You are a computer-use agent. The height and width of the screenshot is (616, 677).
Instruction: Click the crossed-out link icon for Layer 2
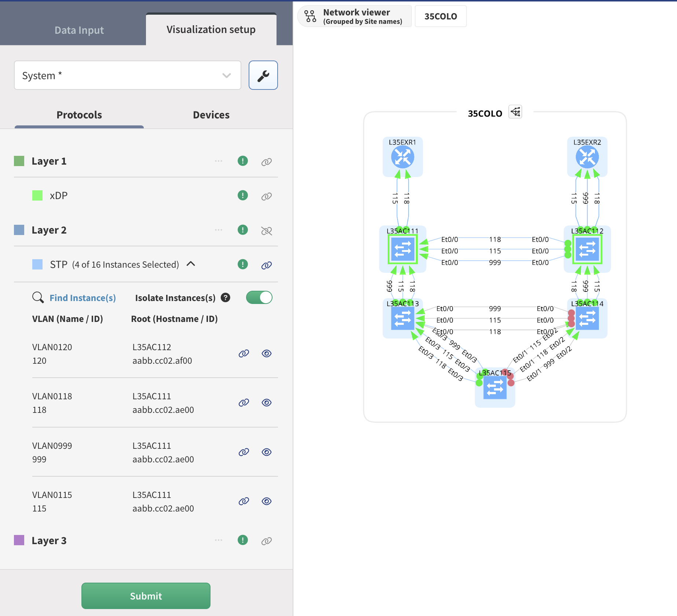pos(266,231)
